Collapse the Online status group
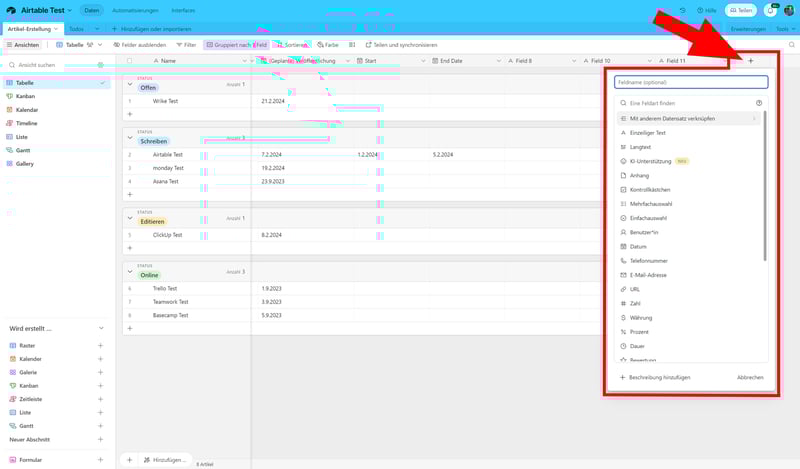 click(x=129, y=271)
